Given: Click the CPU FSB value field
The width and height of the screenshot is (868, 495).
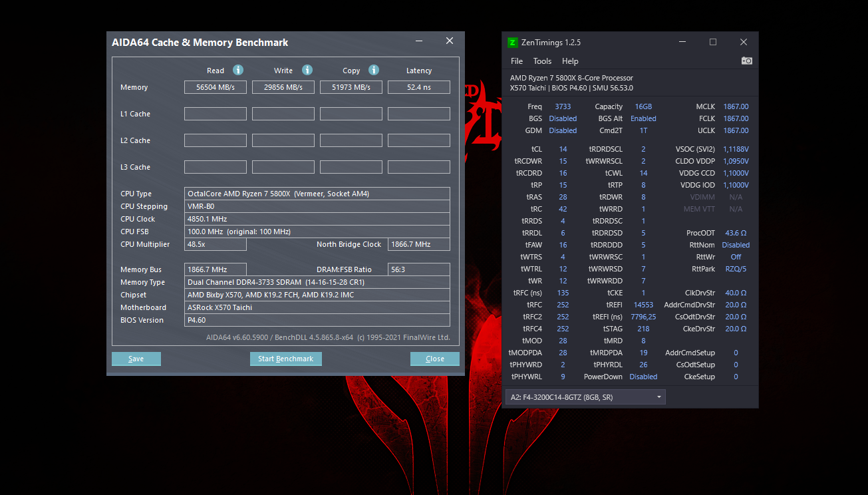Looking at the screenshot, I should pyautogui.click(x=317, y=232).
